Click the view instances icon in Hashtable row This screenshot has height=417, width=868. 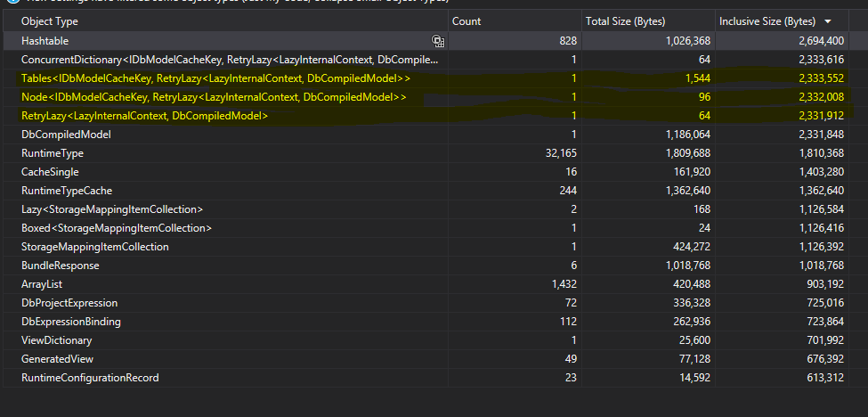pyautogui.click(x=438, y=40)
